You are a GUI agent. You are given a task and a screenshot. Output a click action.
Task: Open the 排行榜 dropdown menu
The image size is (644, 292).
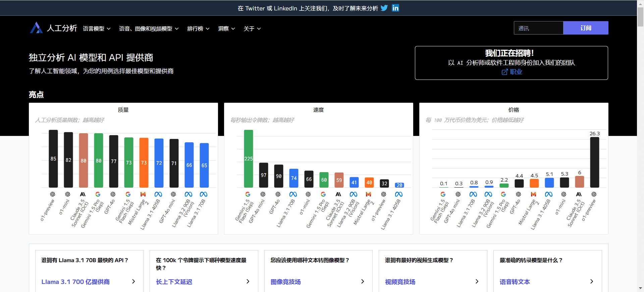point(198,29)
